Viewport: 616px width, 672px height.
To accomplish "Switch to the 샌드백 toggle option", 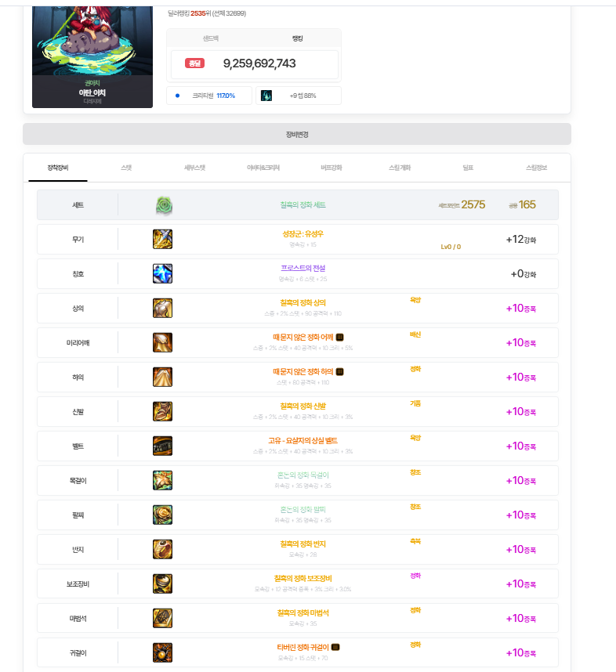I will [x=211, y=38].
